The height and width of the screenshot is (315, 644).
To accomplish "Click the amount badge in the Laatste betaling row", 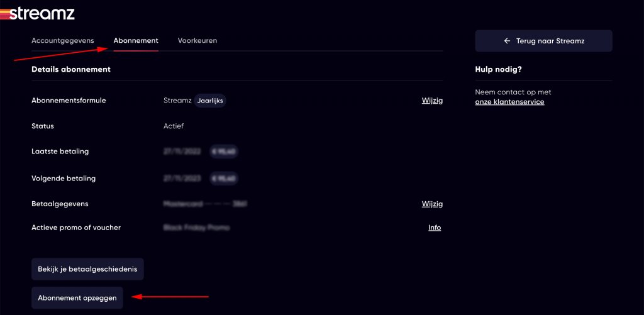I will pyautogui.click(x=224, y=152).
